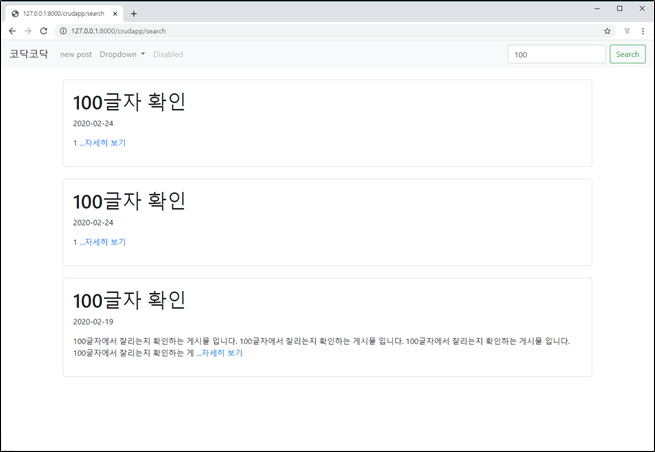The image size is (655, 452).
Task: Click the browser back arrow
Action: (x=12, y=31)
